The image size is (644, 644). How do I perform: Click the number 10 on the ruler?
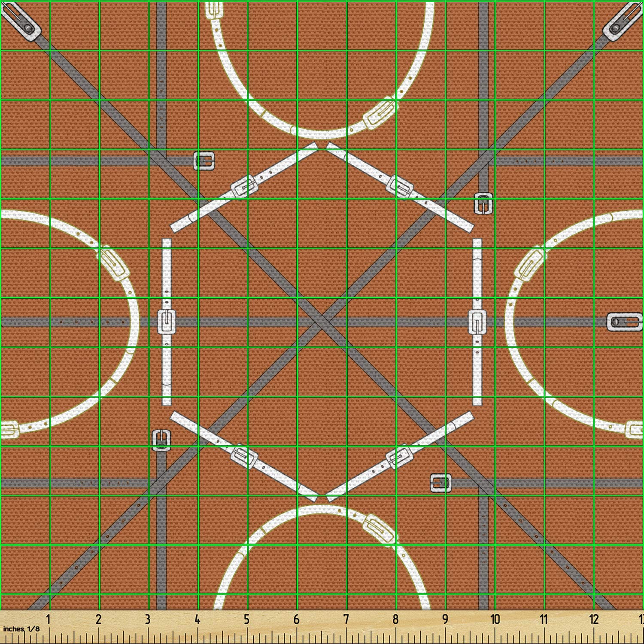click(x=495, y=620)
